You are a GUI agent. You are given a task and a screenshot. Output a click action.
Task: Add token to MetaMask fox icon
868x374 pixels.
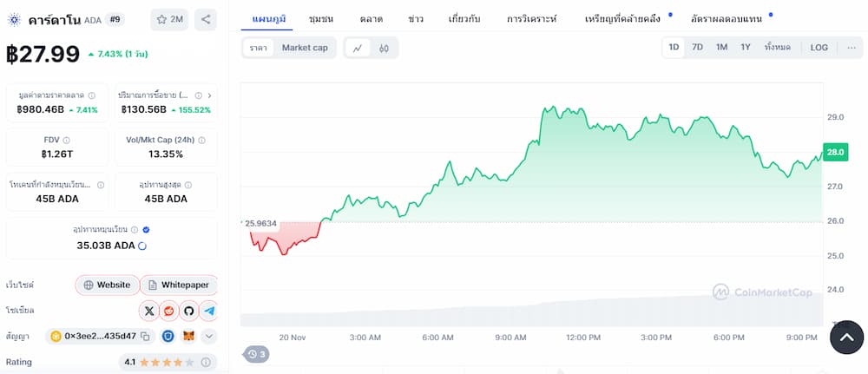tap(189, 336)
